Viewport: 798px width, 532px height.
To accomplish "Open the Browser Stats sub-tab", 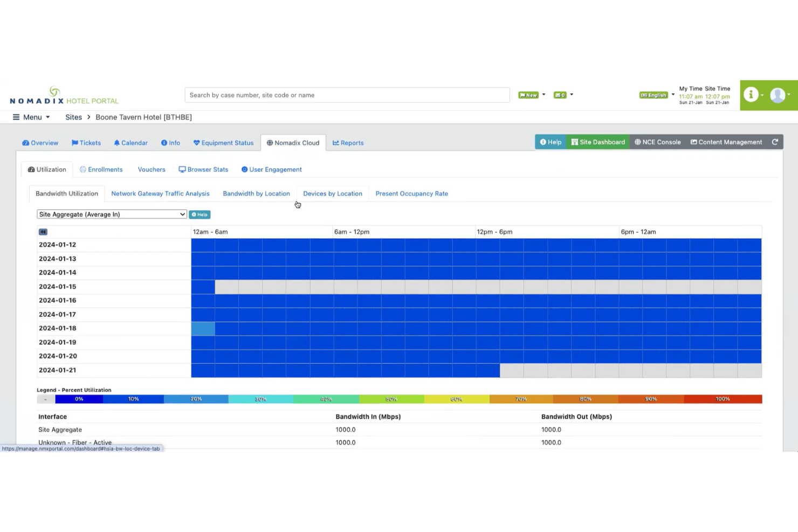I will tap(203, 169).
